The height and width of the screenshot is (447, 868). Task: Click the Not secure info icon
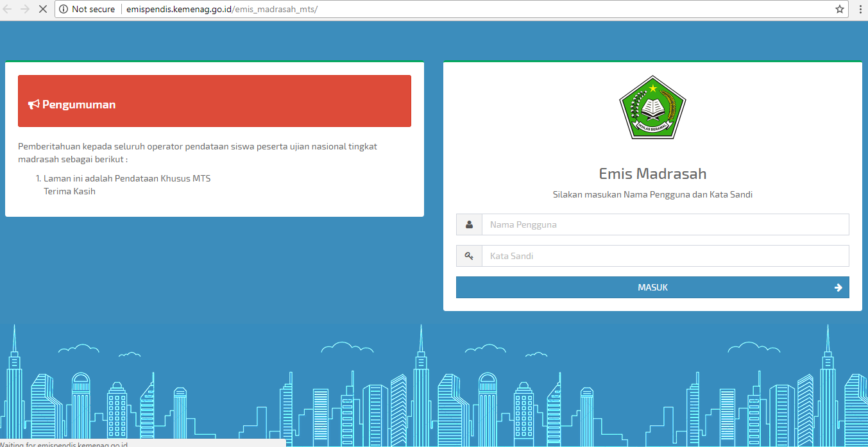tap(64, 9)
